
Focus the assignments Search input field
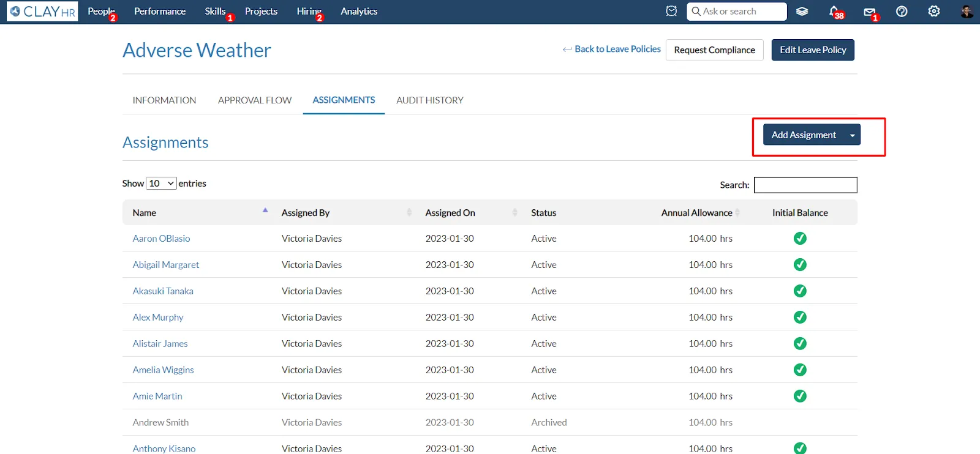point(805,185)
